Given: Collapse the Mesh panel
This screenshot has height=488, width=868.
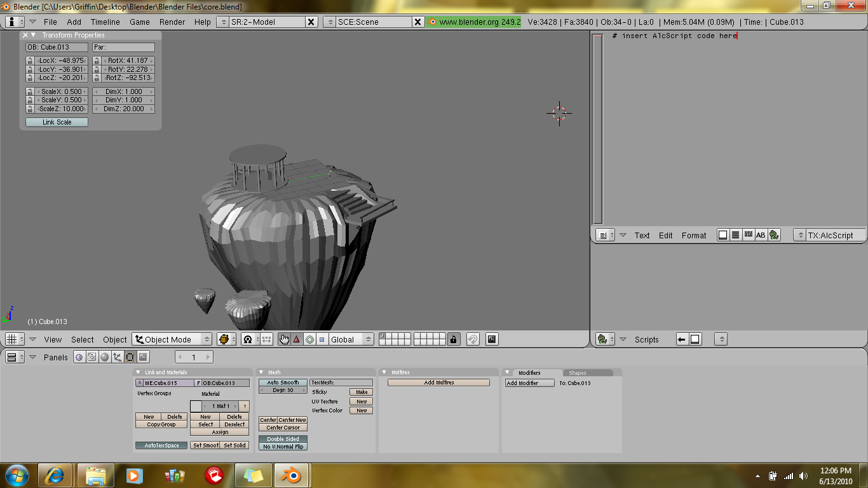Looking at the screenshot, I should coord(261,372).
